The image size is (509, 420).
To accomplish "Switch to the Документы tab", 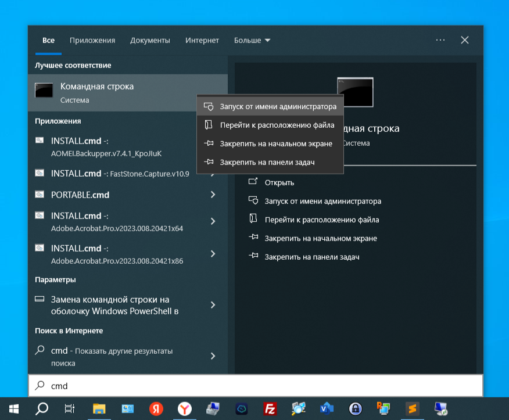I will [150, 40].
